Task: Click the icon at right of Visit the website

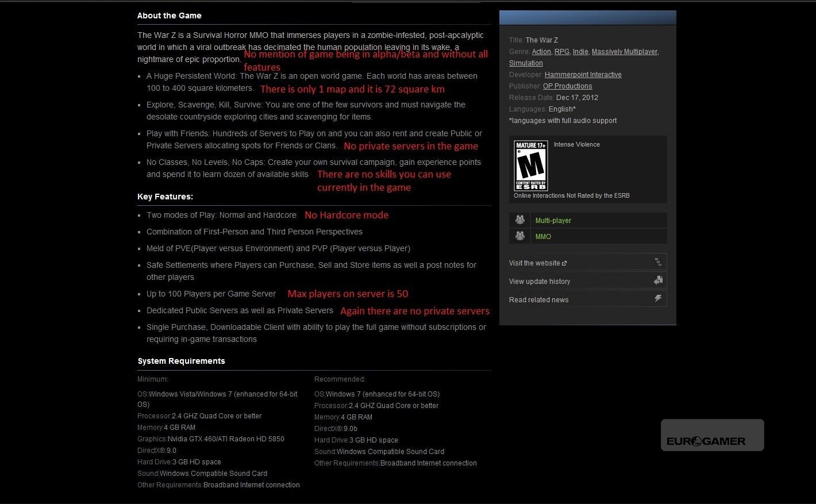Action: tap(658, 263)
